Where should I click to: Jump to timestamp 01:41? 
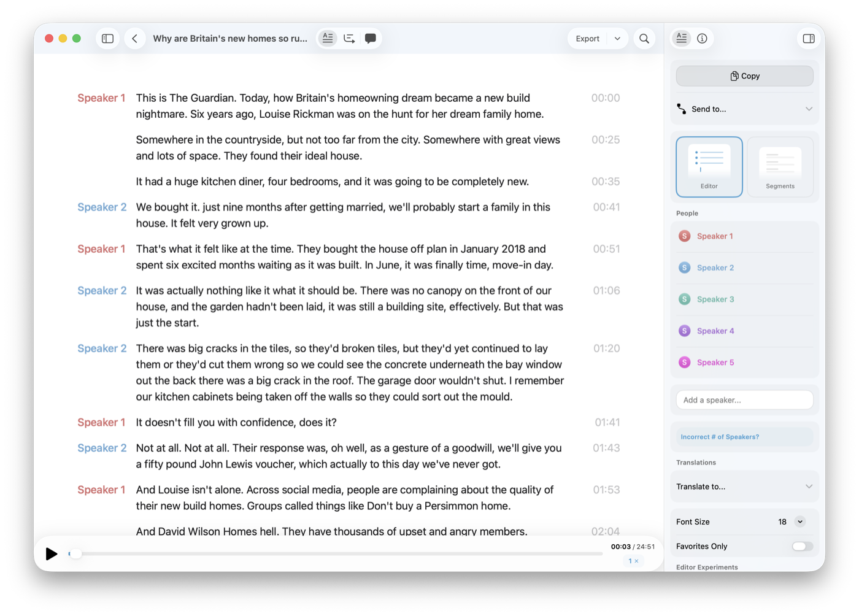click(x=607, y=423)
